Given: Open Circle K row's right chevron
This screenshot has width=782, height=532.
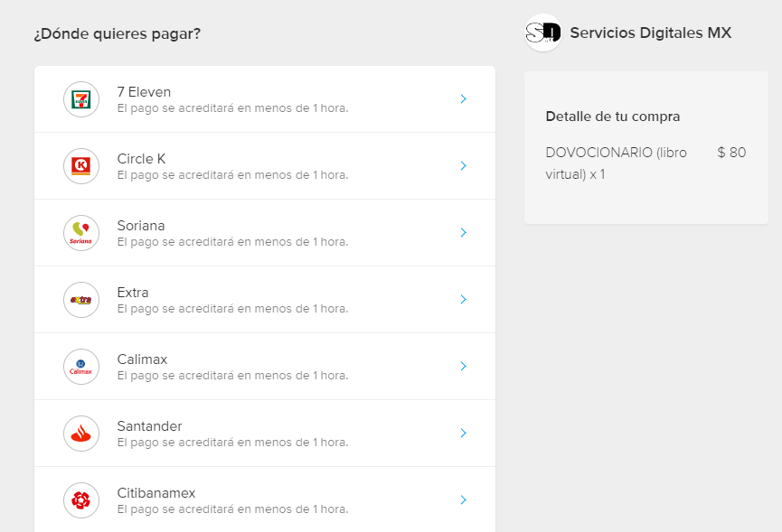Looking at the screenshot, I should [463, 166].
